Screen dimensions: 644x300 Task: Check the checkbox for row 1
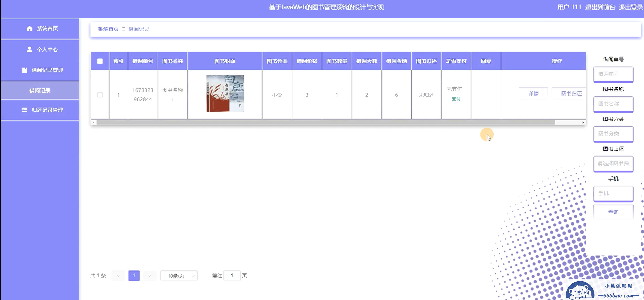100,95
